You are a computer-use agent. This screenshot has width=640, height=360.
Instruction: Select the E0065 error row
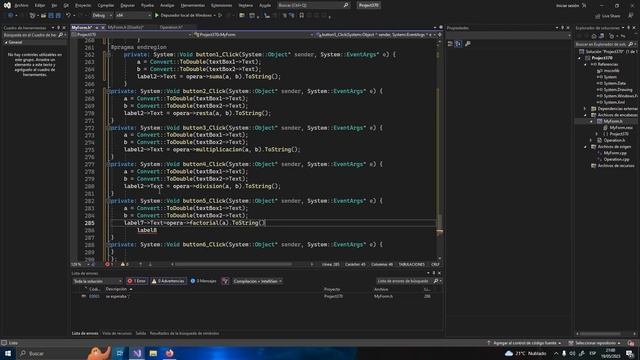(x=257, y=297)
